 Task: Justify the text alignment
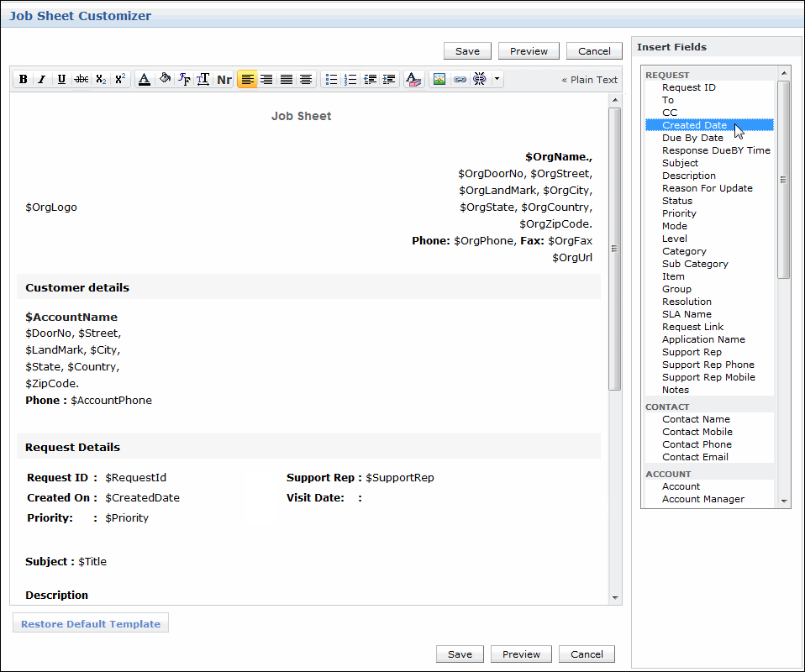[x=287, y=79]
